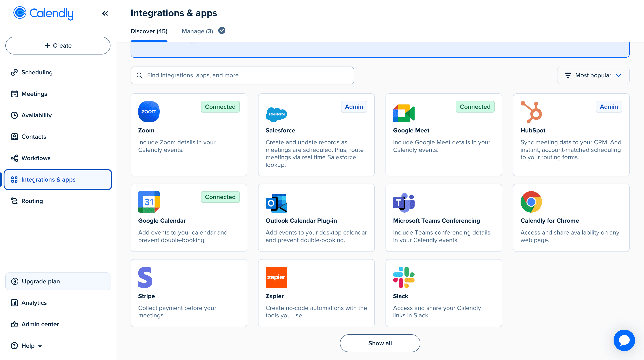The width and height of the screenshot is (644, 360).
Task: Open Microsoft Teams Conferencing title
Action: (x=436, y=221)
